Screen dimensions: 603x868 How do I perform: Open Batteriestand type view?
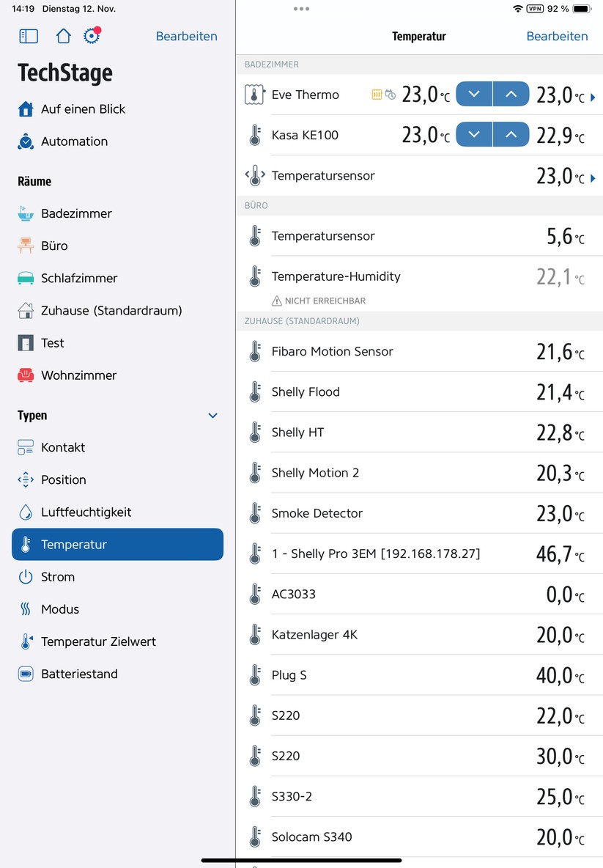point(79,674)
